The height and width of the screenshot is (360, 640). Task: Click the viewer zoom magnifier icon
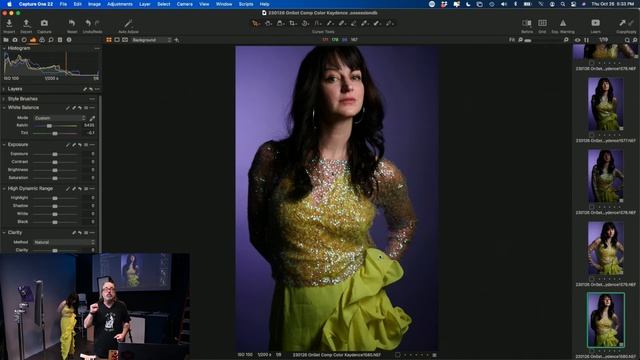point(566,40)
